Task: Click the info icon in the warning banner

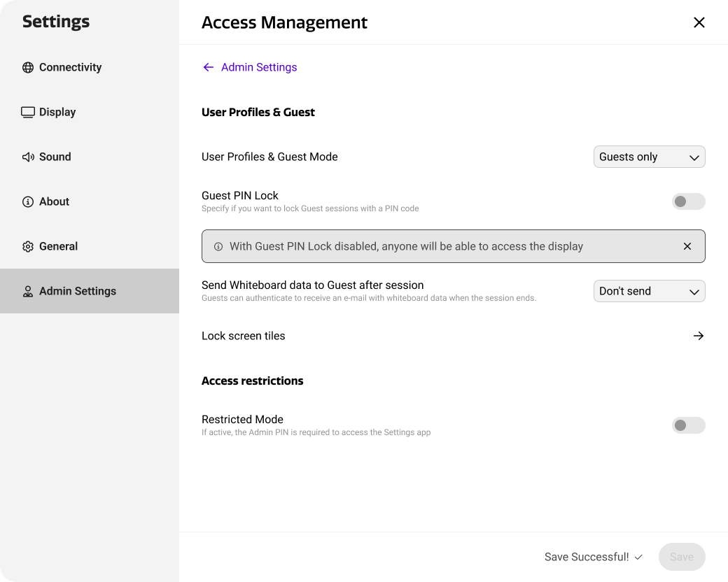Action: [x=218, y=246]
